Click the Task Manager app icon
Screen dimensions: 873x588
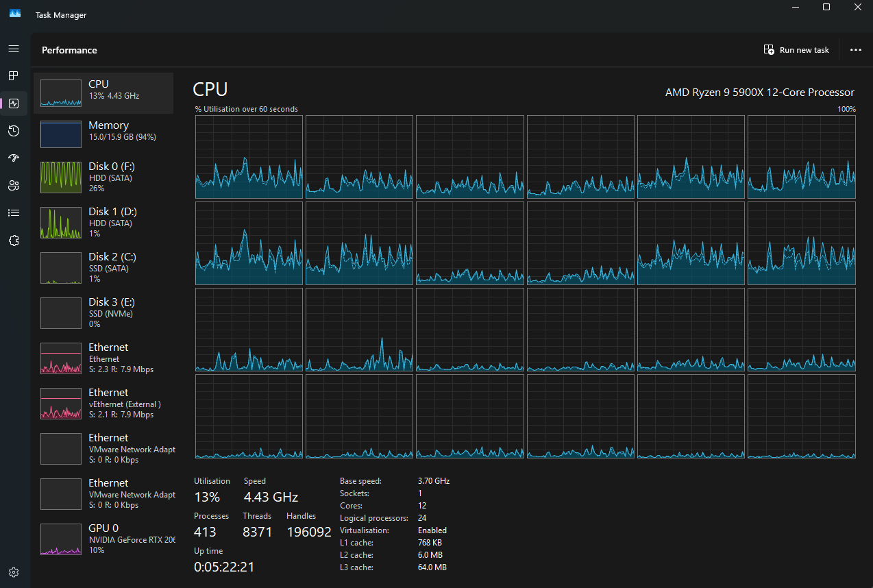[14, 14]
